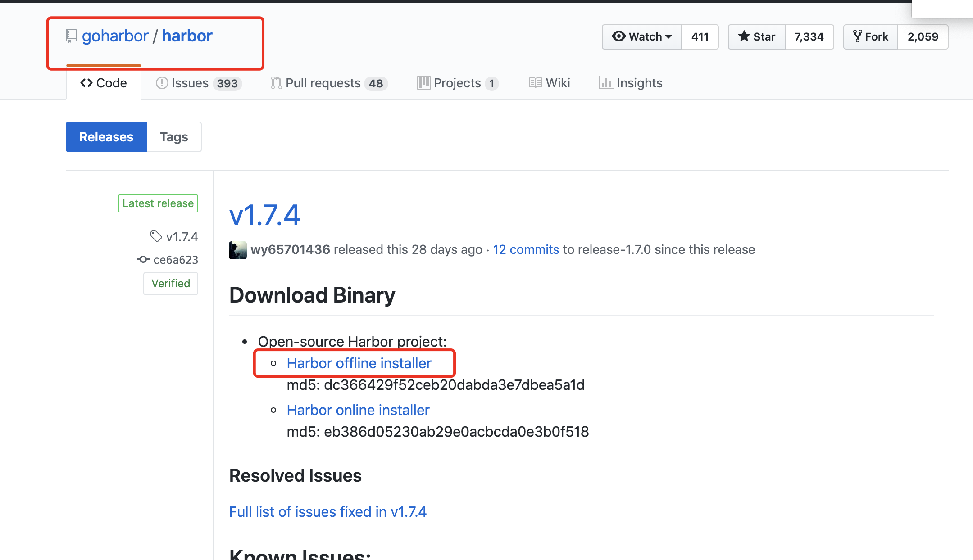
Task: Switch to the Tags tab
Action: (174, 137)
